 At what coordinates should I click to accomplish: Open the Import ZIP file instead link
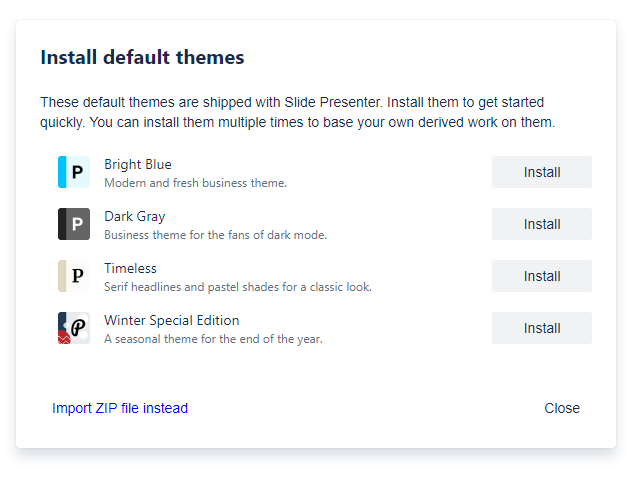120,408
